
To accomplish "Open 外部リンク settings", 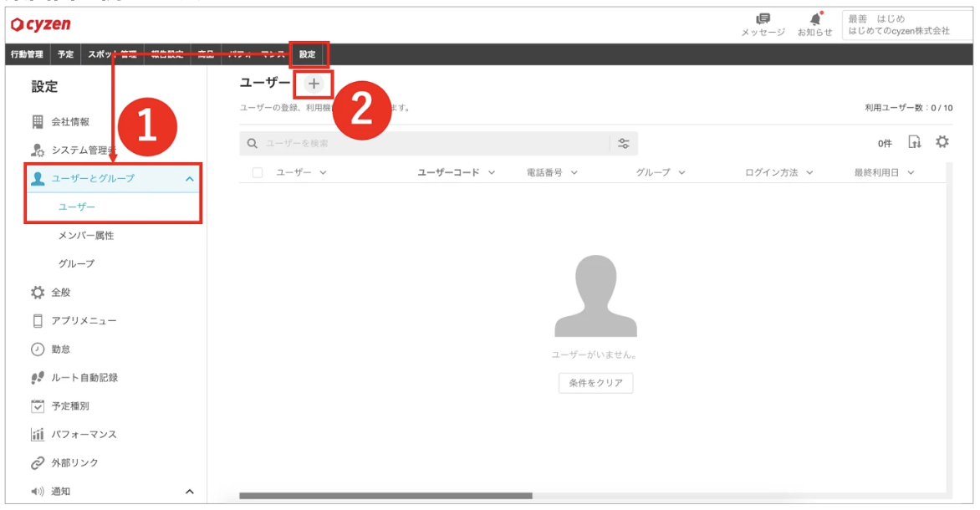I will pos(75,462).
